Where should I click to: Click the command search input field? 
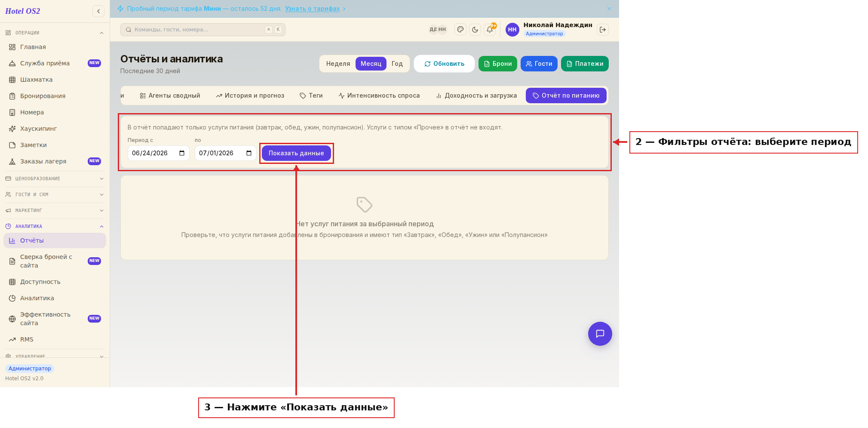(203, 30)
